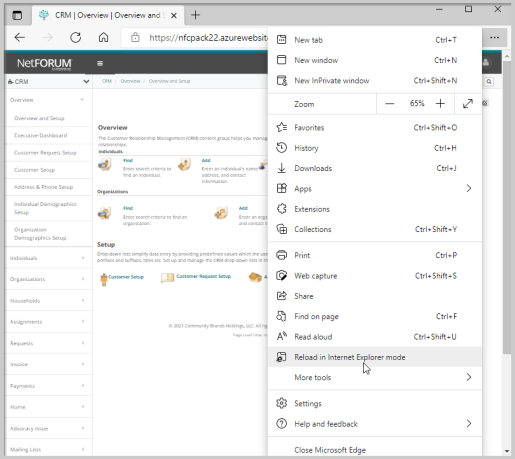Image resolution: width=515 pixels, height=459 pixels.
Task: Decrease zoom with minus button
Action: (389, 104)
